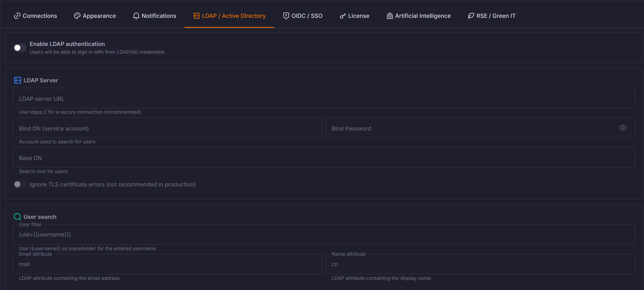The width and height of the screenshot is (644, 290).
Task: Select the Base DN input field
Action: click(324, 158)
